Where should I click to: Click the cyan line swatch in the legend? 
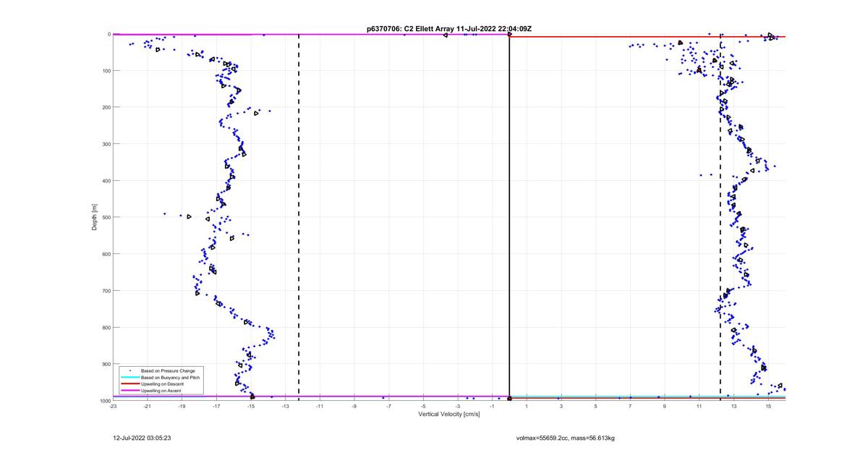click(x=130, y=378)
